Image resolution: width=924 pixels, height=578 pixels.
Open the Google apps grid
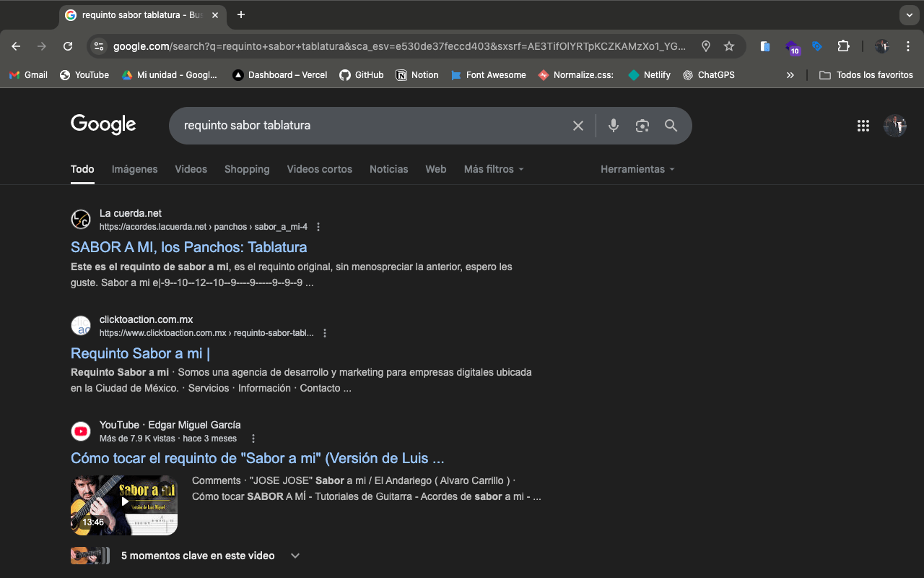(863, 126)
